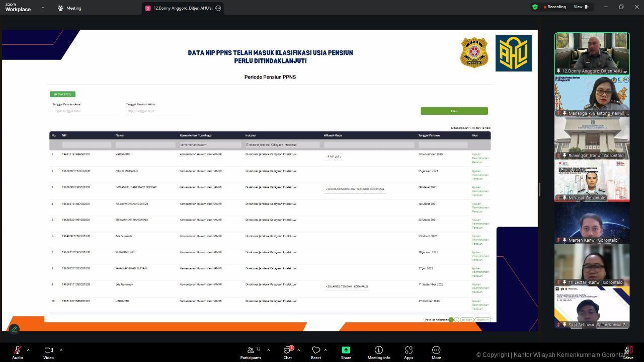
Task: Click the green encryption shield icon
Action: (535, 7)
